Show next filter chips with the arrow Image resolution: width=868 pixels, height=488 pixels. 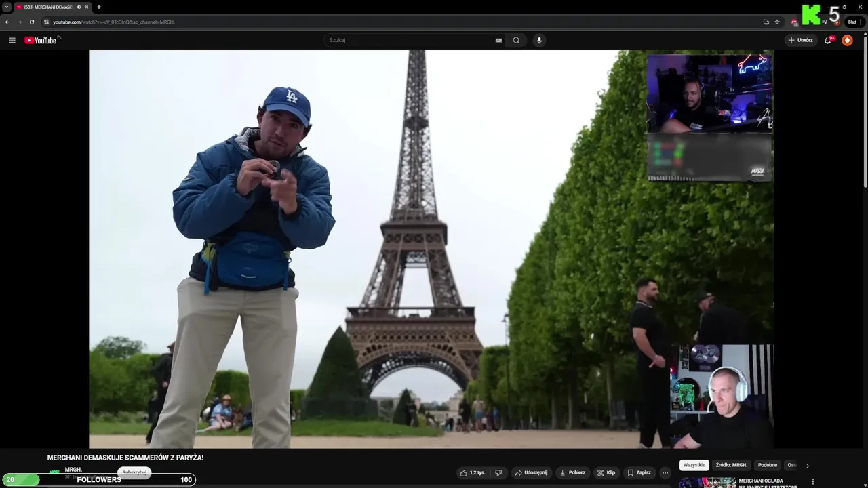coord(807,466)
